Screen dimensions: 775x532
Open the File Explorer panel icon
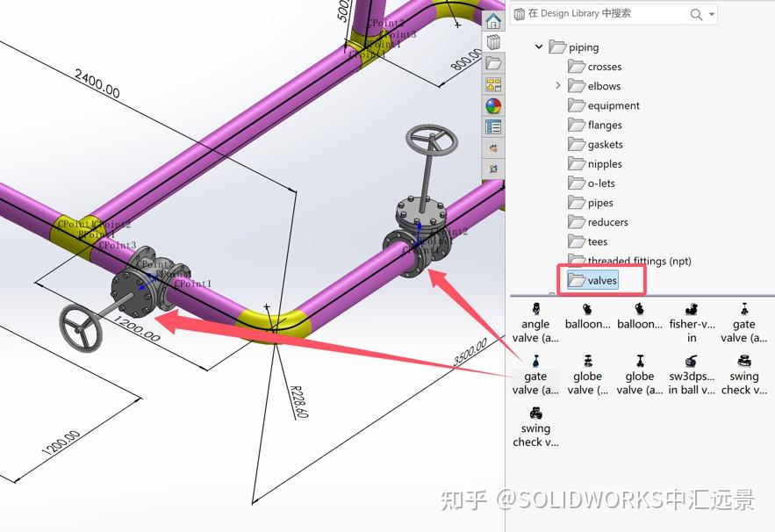493,61
